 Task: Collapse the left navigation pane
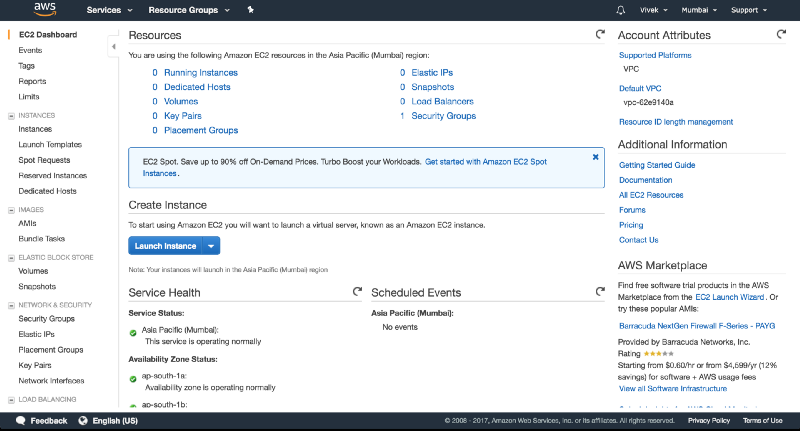pos(113,46)
